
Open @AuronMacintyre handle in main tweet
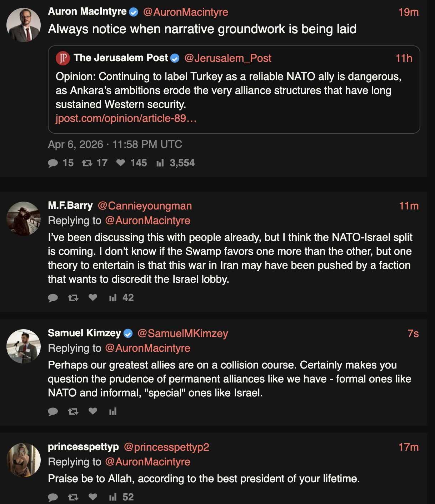(185, 12)
